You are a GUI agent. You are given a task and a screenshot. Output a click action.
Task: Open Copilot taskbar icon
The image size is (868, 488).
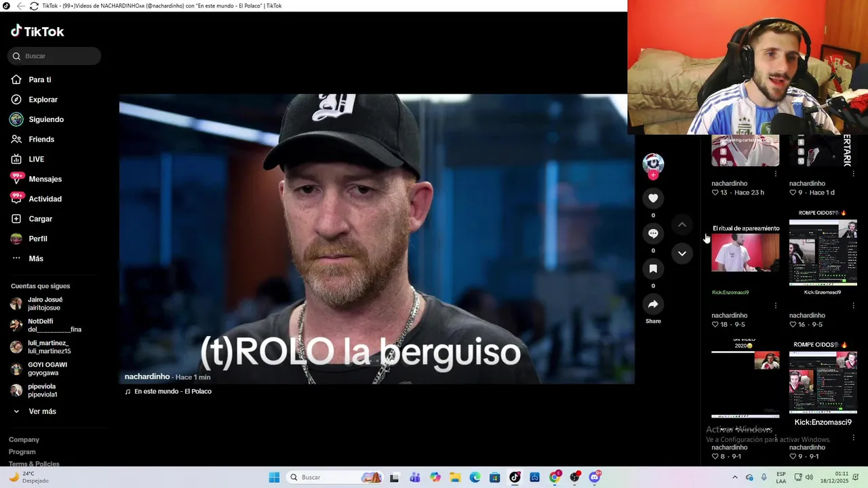[x=435, y=477]
